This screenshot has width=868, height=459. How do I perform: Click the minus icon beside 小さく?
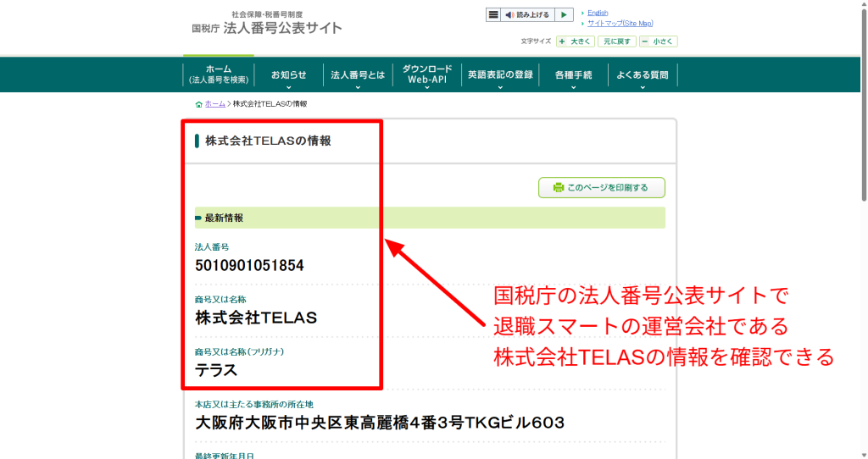645,41
